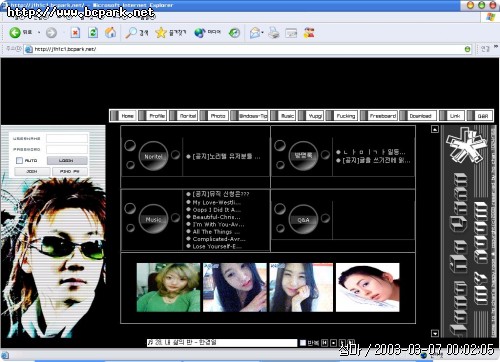Expand the 연결 links toolbar chevron
Screen dimensions: 500x362
coord(496,47)
